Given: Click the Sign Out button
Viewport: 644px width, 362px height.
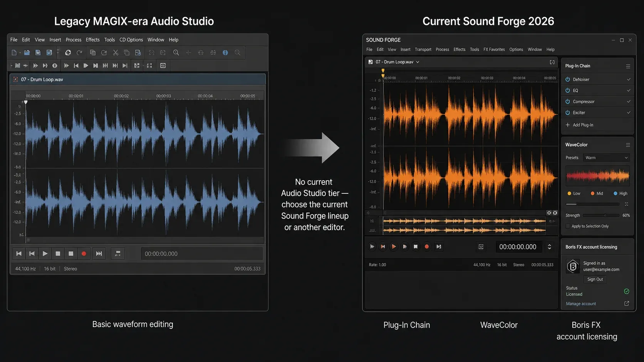Looking at the screenshot, I should pos(595,279).
